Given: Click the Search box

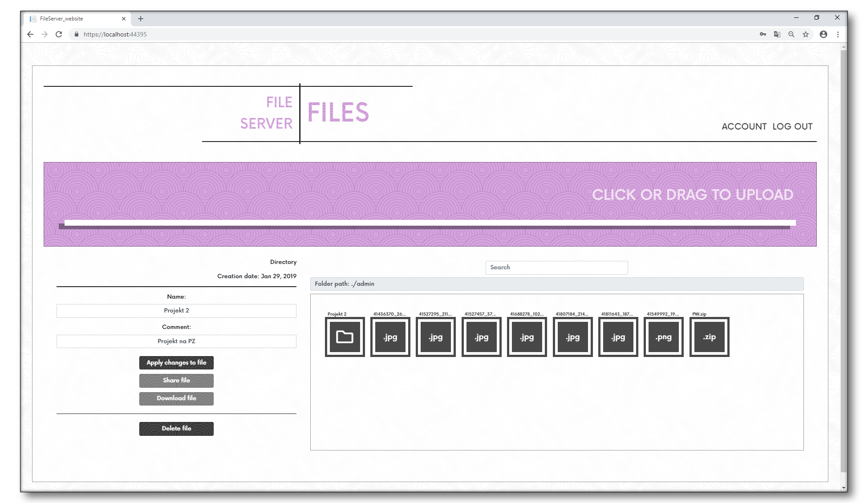Looking at the screenshot, I should (x=556, y=268).
